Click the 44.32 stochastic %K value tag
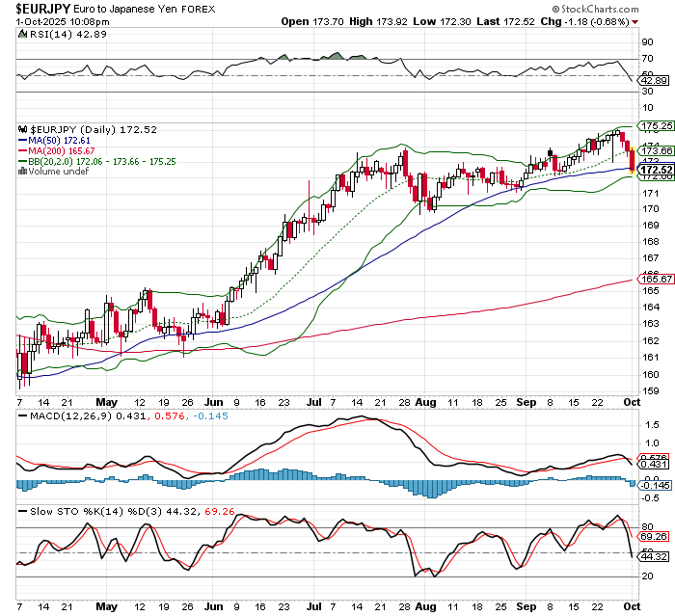The width and height of the screenshot is (675, 616). click(x=656, y=556)
